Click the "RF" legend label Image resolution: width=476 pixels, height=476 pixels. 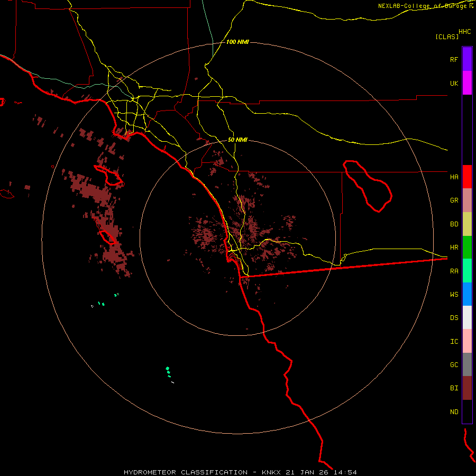(x=454, y=59)
